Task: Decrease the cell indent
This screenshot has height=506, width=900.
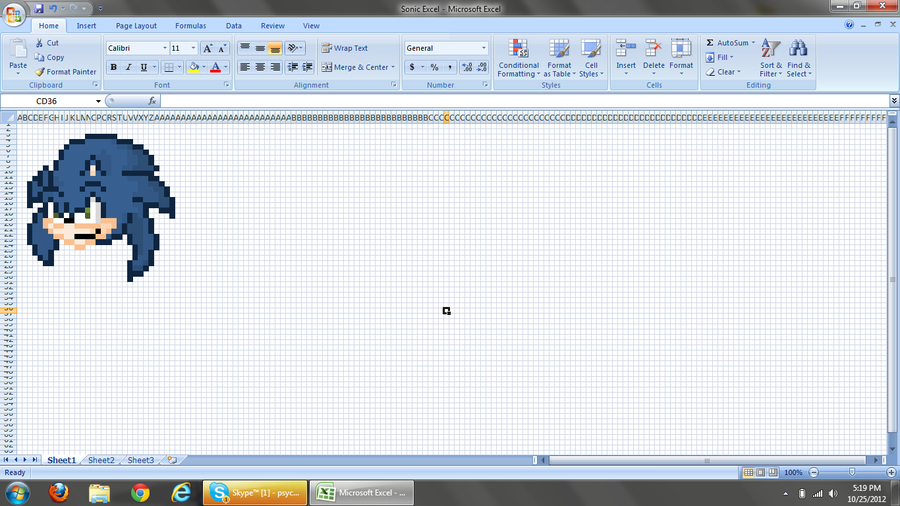Action: coord(293,67)
